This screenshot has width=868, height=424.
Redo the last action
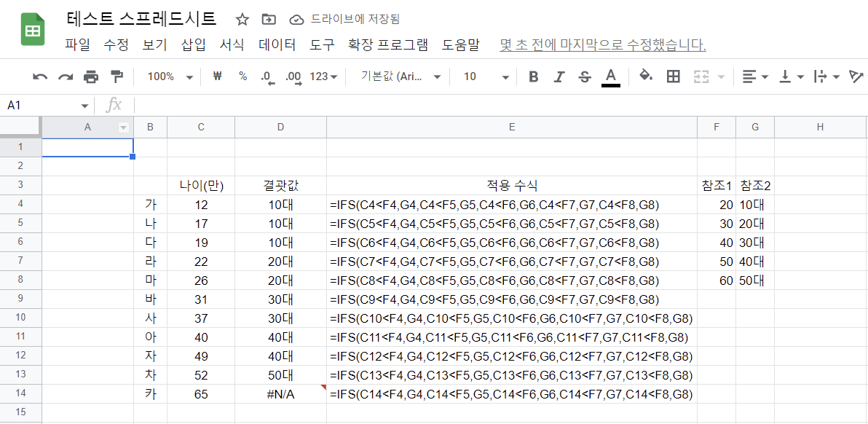coord(66,76)
